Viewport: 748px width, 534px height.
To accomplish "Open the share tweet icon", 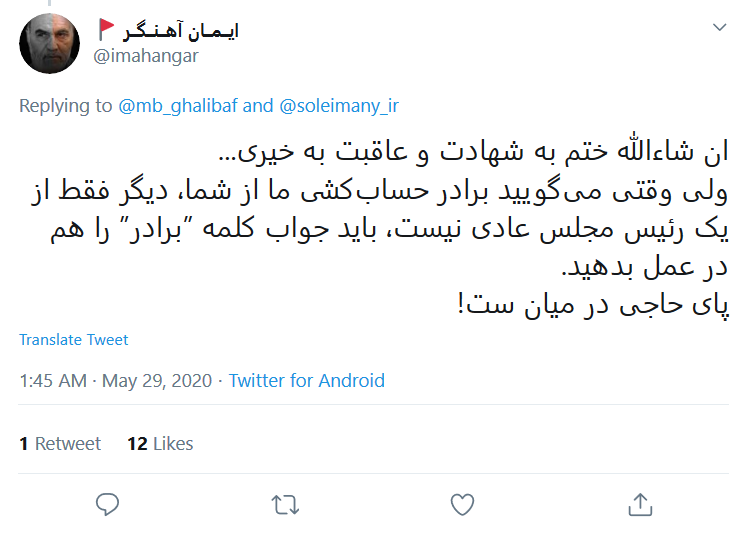I will [640, 505].
